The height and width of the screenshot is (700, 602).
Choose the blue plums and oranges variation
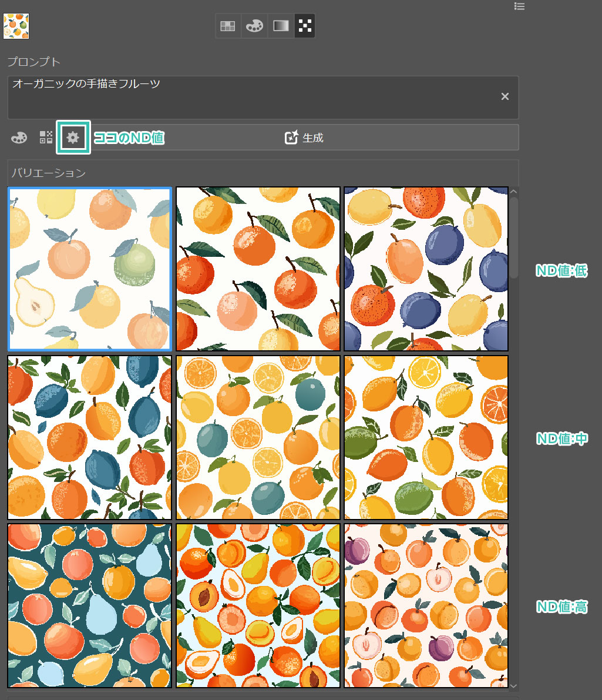click(x=426, y=269)
